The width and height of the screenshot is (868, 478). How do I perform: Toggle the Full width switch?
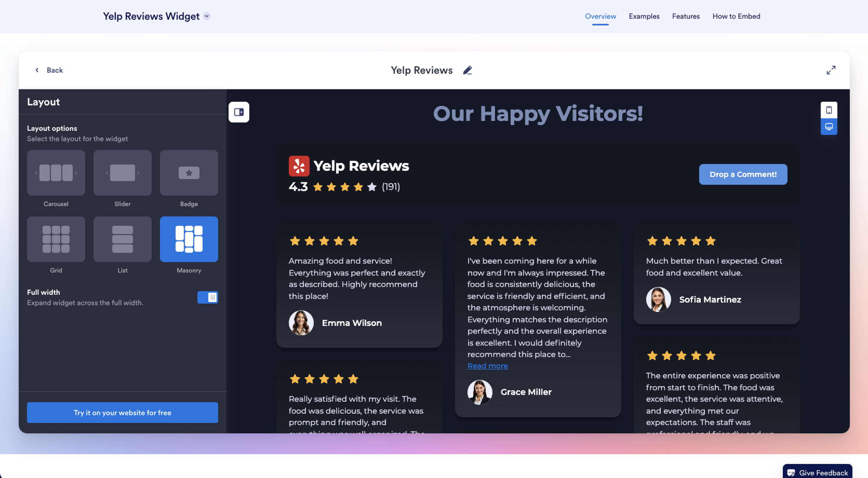pyautogui.click(x=208, y=297)
